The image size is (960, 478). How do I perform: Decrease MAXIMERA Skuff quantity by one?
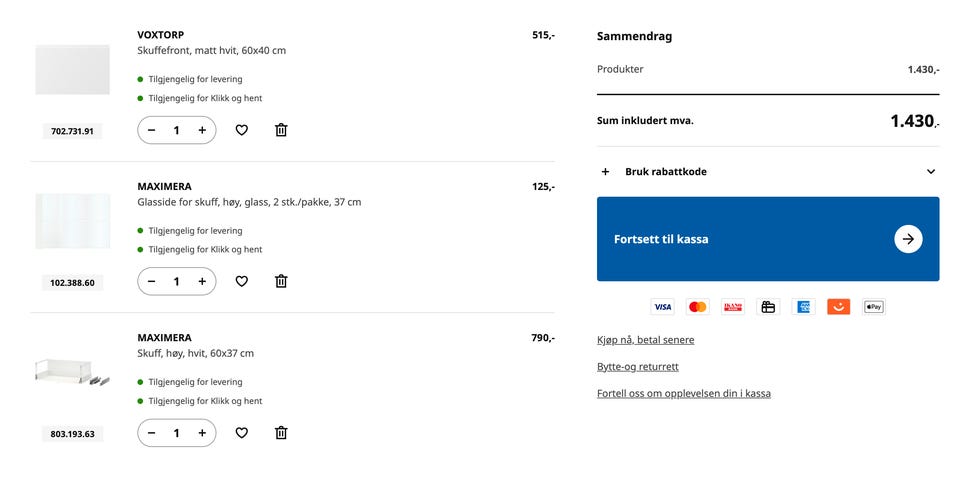click(152, 433)
